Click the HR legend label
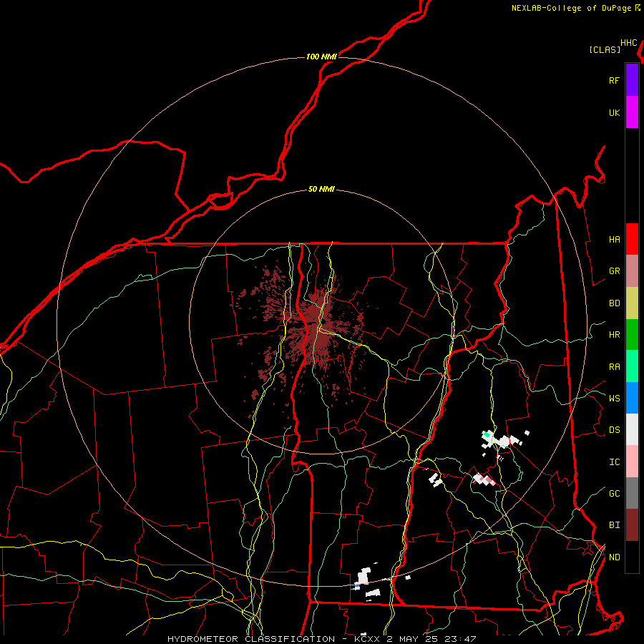 [614, 335]
